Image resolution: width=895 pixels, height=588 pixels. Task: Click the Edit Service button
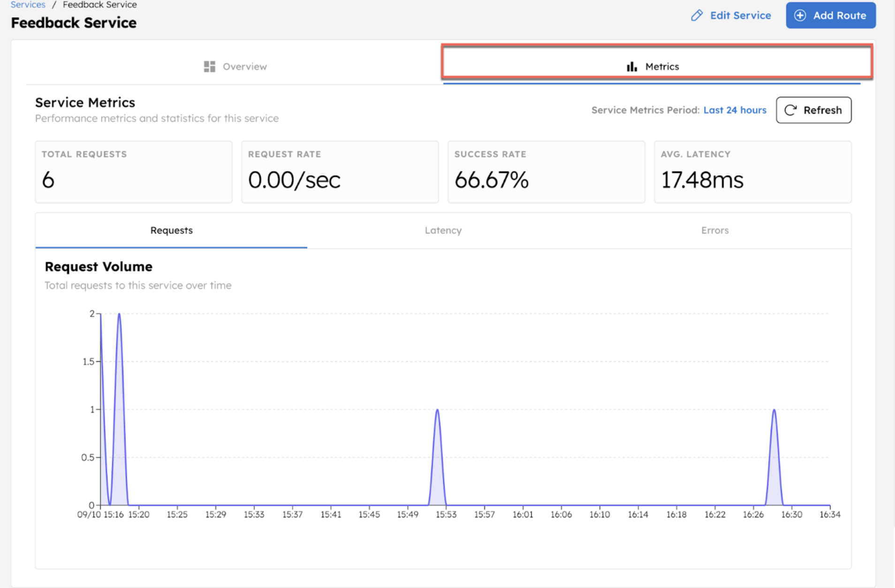[x=730, y=15]
